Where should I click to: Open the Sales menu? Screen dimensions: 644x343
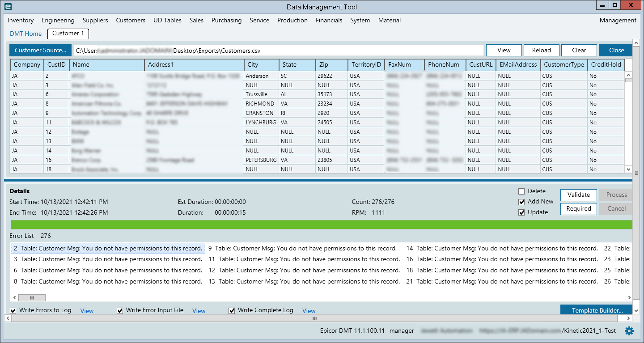(196, 20)
